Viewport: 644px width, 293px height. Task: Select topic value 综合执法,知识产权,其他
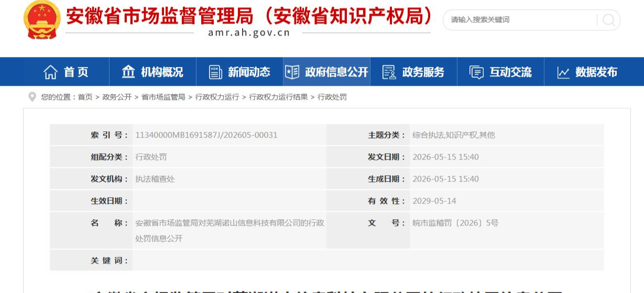click(x=454, y=135)
